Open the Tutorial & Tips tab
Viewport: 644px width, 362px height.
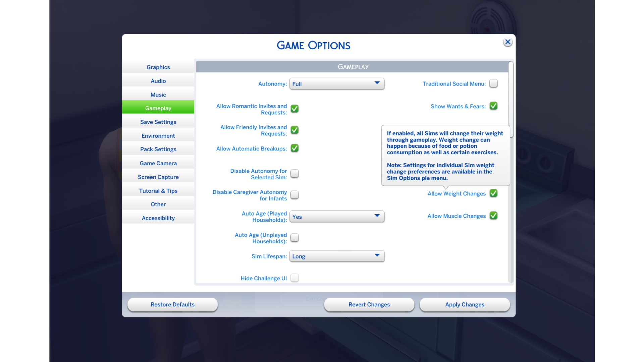pyautogui.click(x=158, y=191)
